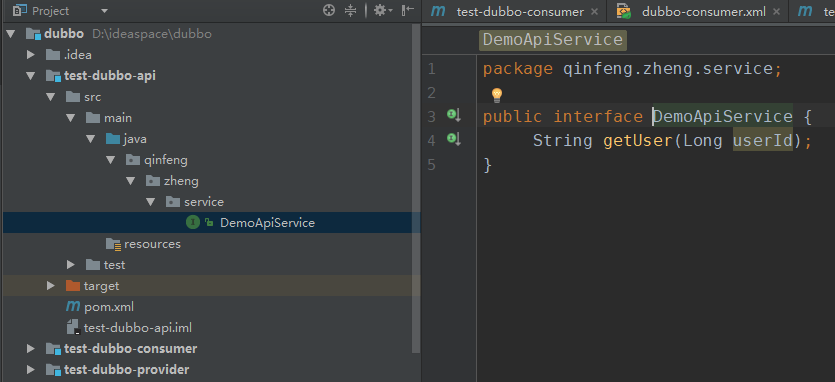Click the implementations gutter icon on line 3
This screenshot has width=835, height=382.
[454, 115]
